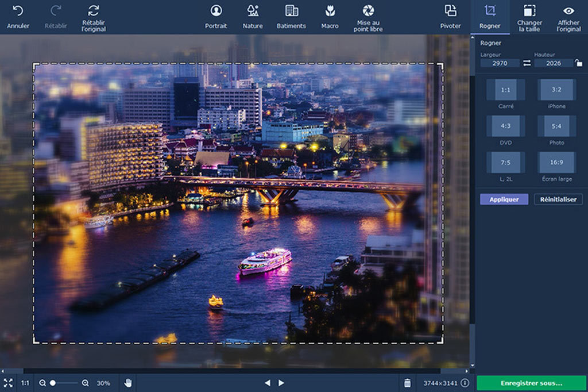The width and height of the screenshot is (588, 392).
Task: Click the Hauteur value field 2026
Action: click(x=554, y=63)
